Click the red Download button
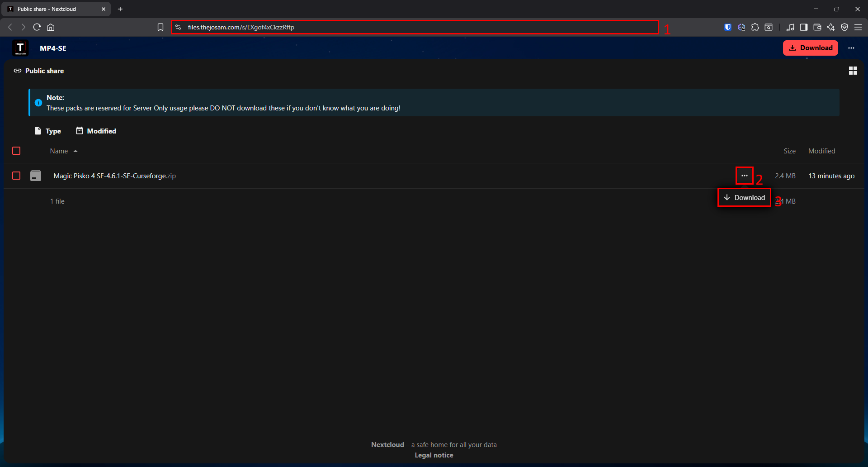 point(810,48)
